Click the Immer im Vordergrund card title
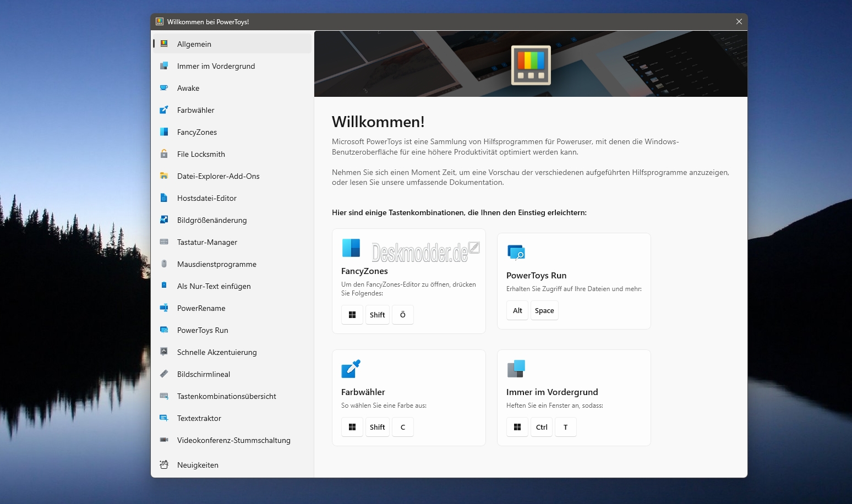 point(552,392)
